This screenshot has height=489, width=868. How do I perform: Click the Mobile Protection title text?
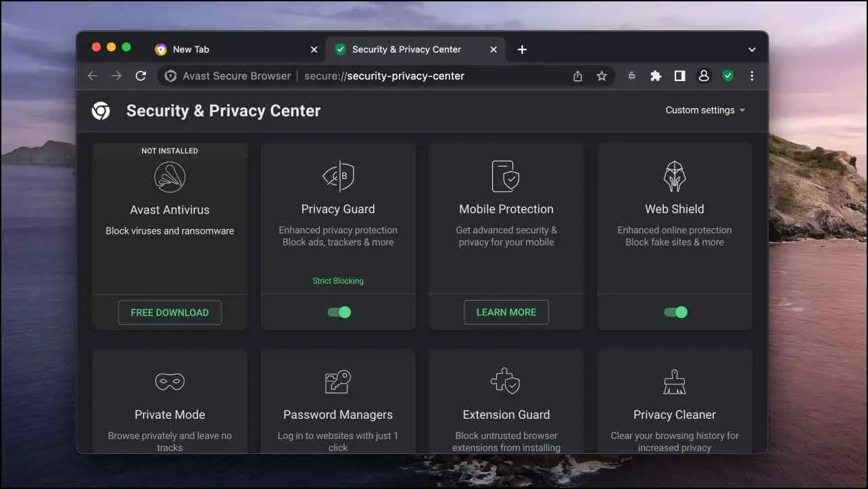tap(506, 209)
